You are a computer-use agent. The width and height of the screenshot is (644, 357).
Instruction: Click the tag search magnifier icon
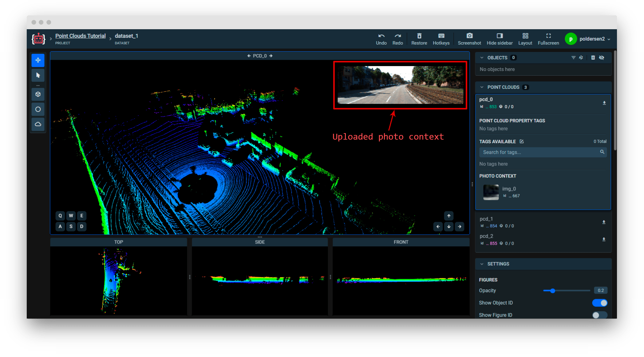click(x=602, y=152)
